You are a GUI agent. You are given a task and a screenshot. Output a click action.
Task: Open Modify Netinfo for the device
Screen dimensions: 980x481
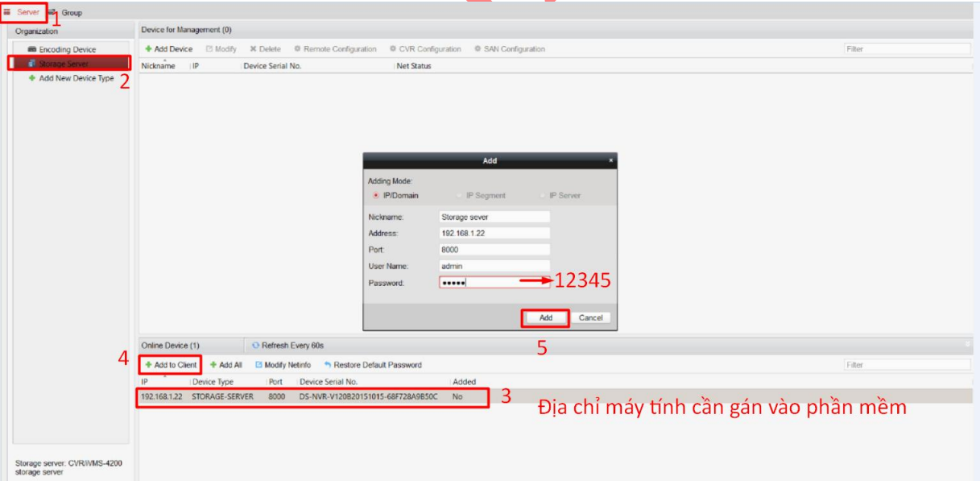[x=282, y=365]
